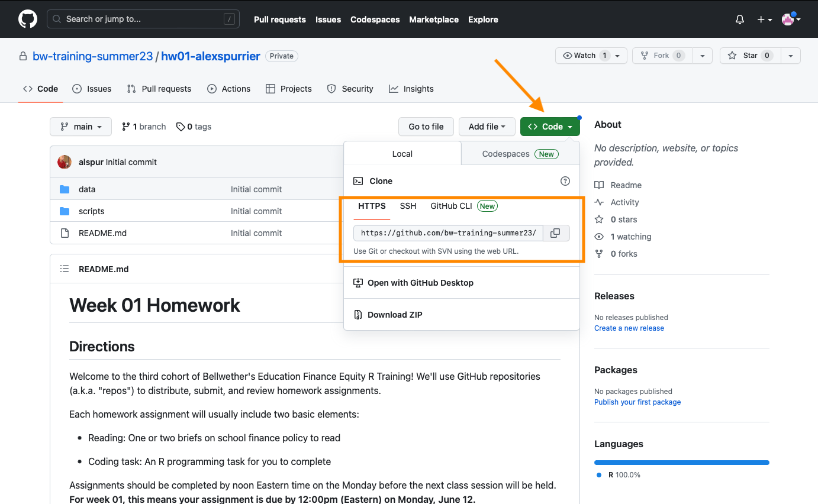
Task: Click Create a new release link
Action: tap(629, 328)
